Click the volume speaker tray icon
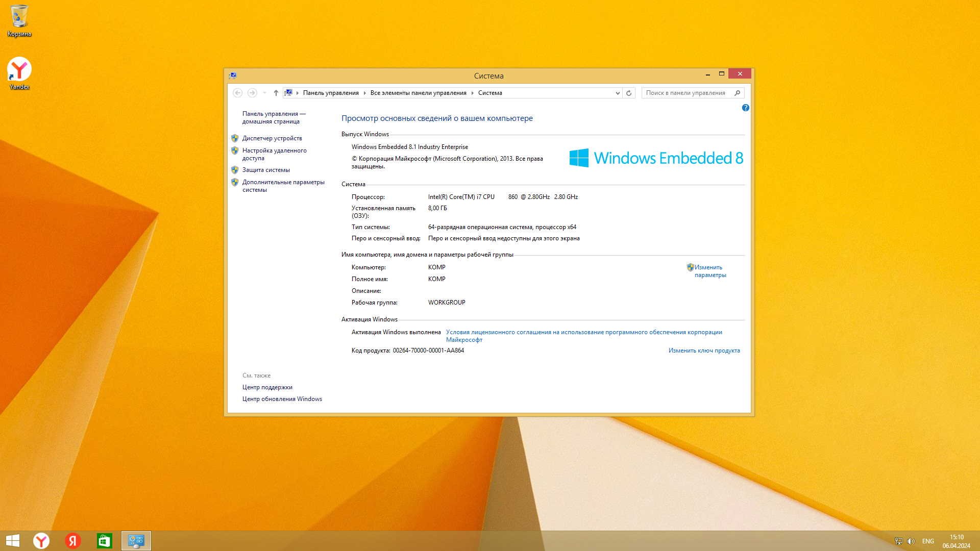 pyautogui.click(x=911, y=541)
